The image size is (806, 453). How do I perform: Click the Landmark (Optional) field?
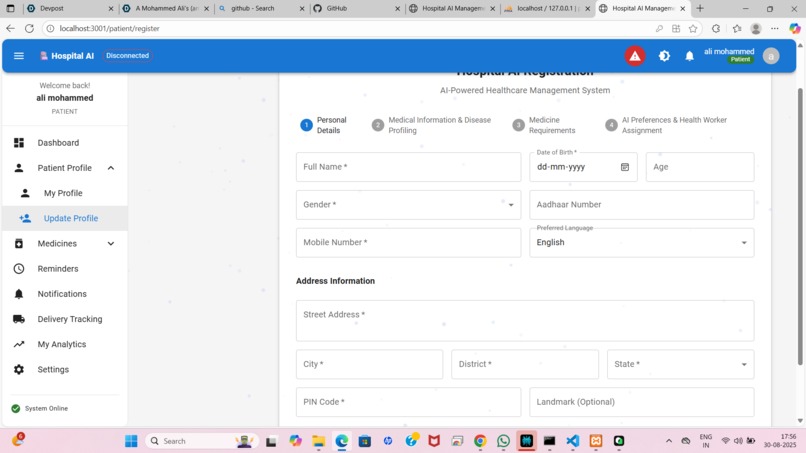coord(642,402)
